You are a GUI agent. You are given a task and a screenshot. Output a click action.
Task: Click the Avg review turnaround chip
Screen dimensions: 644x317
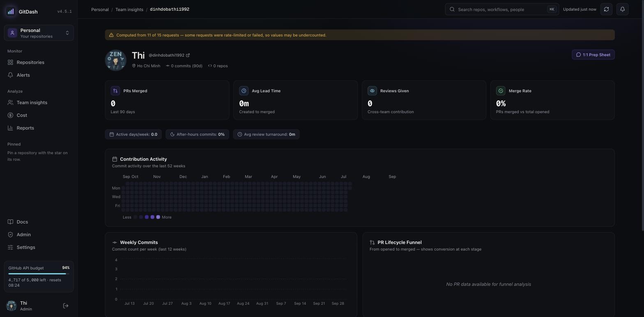[266, 135]
